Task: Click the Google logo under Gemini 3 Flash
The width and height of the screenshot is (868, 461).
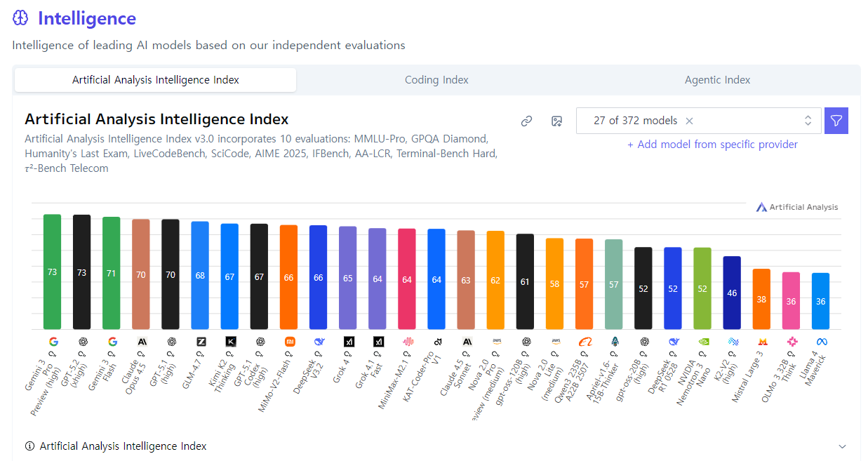Action: (112, 342)
